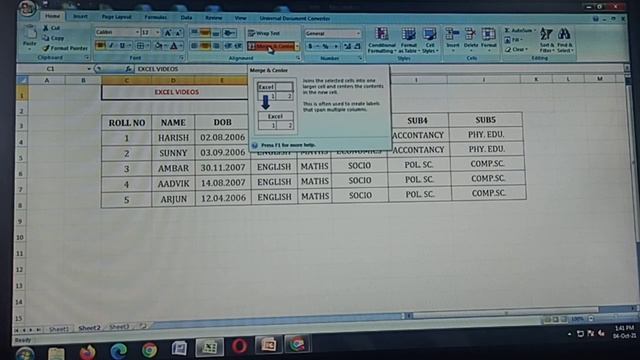Open Conditional Formatting menu
The height and width of the screenshot is (360, 640).
pos(382,40)
